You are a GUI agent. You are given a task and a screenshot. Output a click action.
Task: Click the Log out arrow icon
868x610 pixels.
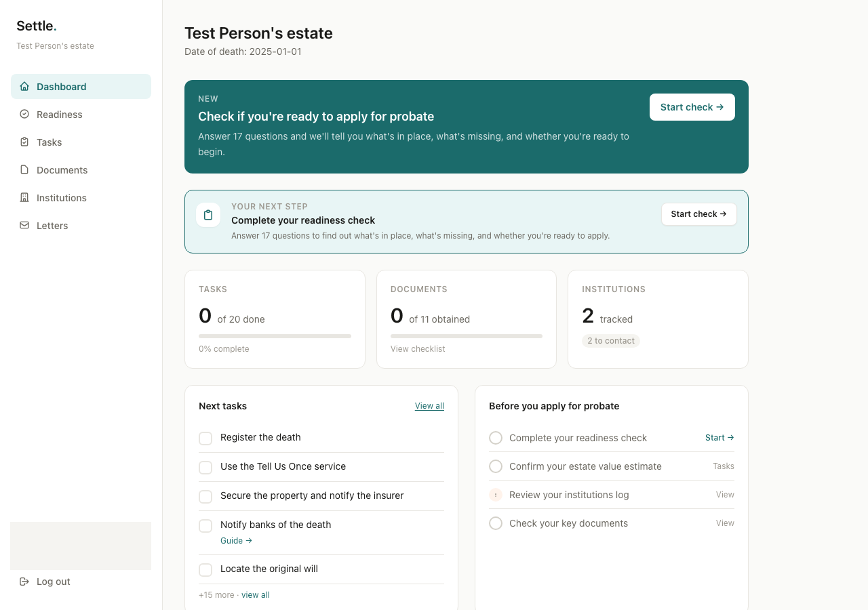[24, 582]
